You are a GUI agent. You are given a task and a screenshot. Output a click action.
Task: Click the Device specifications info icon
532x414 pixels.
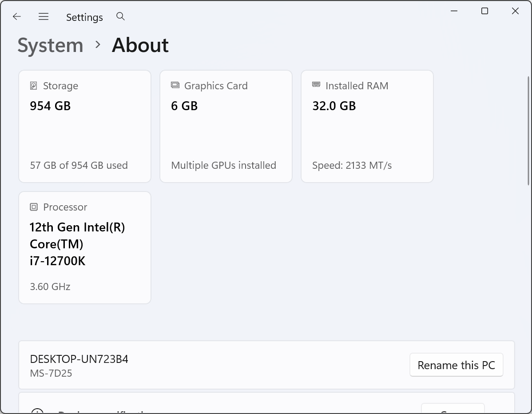pyautogui.click(x=38, y=411)
